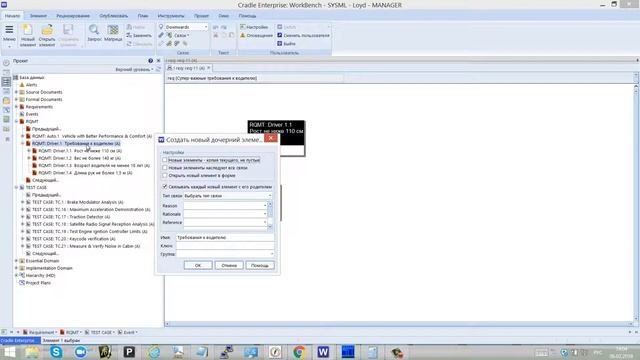Image resolution: width=640 pixels, height=360 pixels.
Task: Close the create child element dialog
Action: [x=271, y=138]
